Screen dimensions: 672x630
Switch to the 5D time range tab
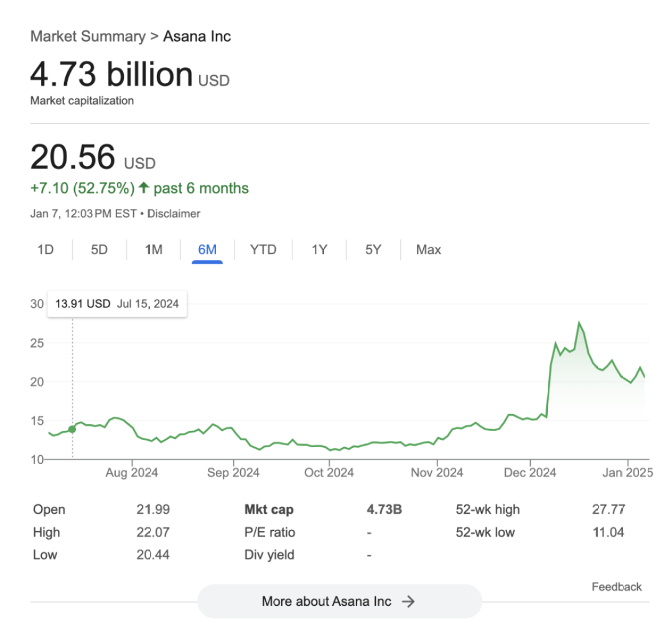[x=99, y=249]
